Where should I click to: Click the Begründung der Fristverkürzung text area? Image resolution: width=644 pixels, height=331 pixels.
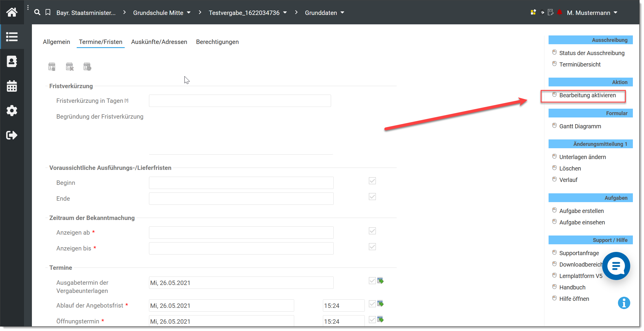click(x=241, y=133)
